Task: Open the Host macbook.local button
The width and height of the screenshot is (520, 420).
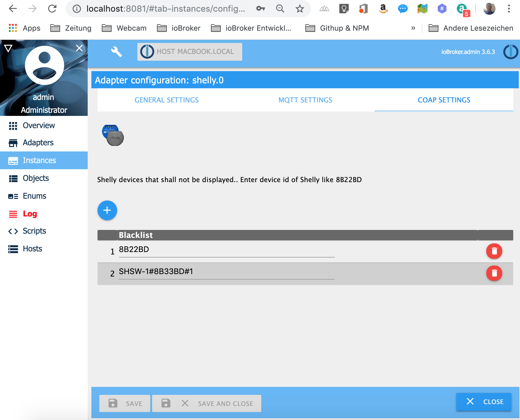Action: (189, 52)
